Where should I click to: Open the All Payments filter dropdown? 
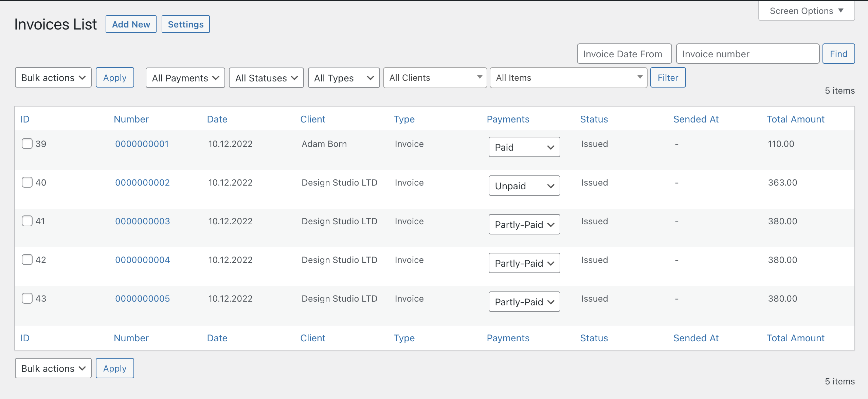(185, 78)
